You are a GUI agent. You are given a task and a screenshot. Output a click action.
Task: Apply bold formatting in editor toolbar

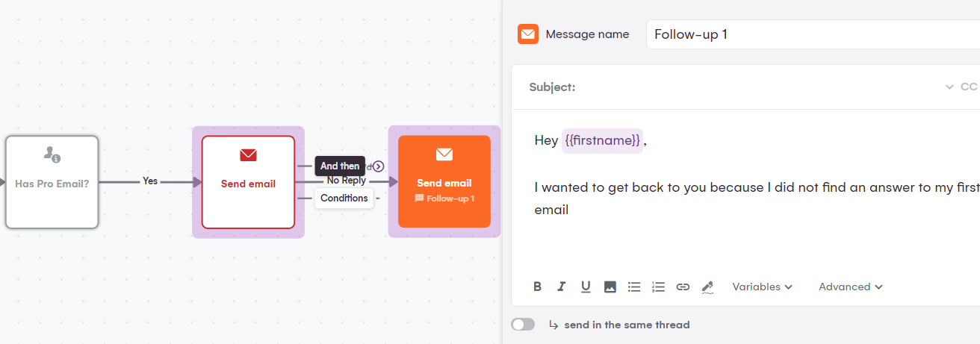click(x=537, y=287)
